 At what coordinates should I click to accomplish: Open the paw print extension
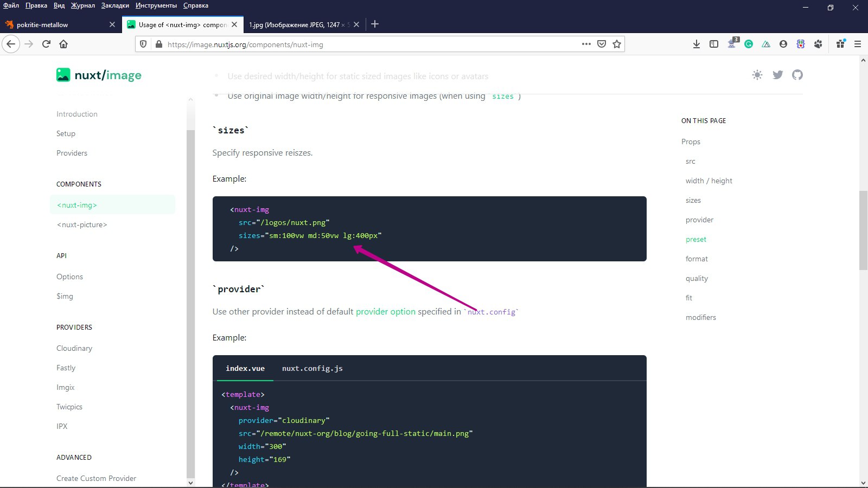tap(818, 44)
